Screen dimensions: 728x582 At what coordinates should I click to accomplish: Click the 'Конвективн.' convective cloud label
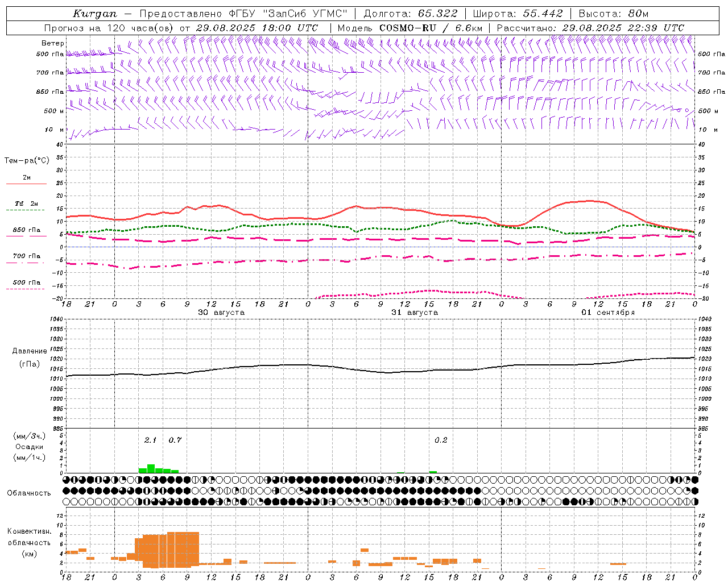point(29,531)
